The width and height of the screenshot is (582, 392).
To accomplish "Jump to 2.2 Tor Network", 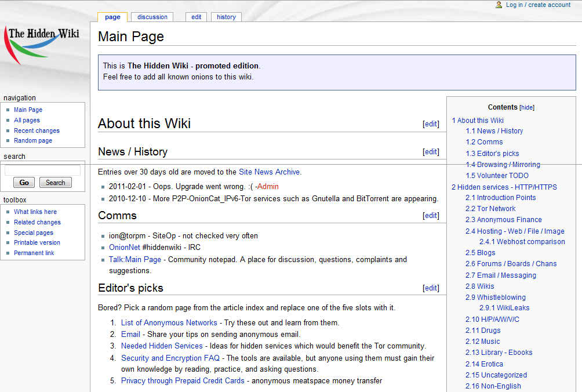I will point(490,209).
